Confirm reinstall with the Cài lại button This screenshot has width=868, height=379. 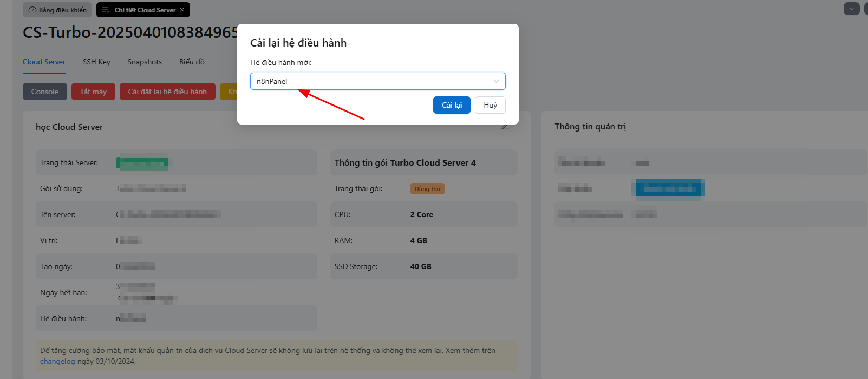(x=452, y=105)
